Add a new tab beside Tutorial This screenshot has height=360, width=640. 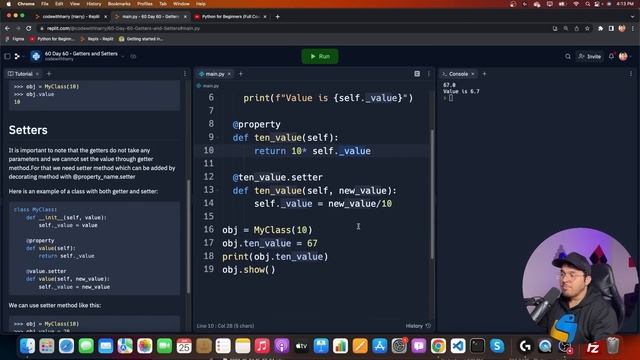[x=49, y=74]
